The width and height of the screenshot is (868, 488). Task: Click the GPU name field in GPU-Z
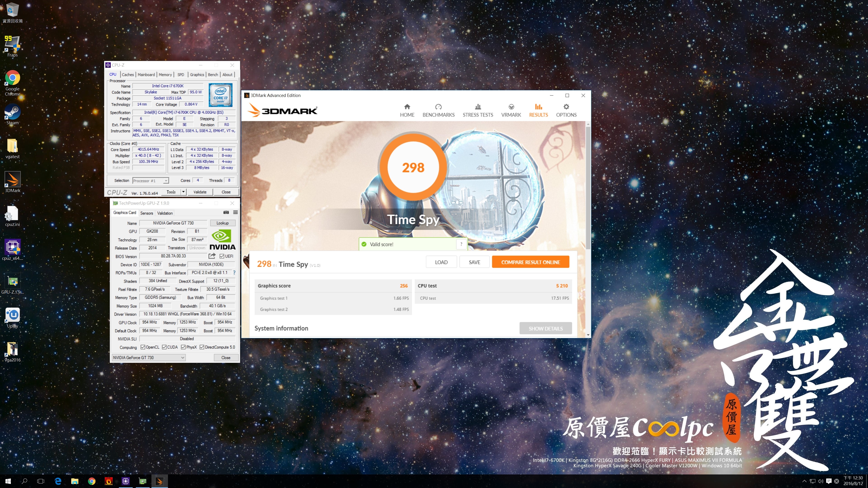[x=173, y=223]
